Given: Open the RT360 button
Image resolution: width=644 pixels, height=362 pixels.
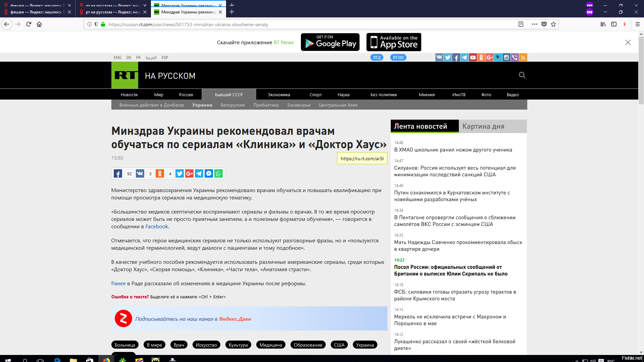Looking at the screenshot, I should (398, 57).
